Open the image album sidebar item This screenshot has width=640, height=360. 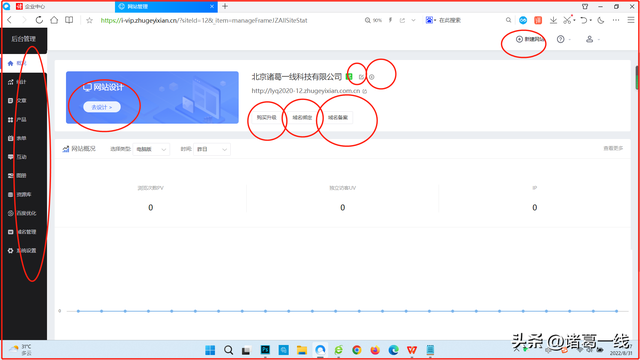(x=23, y=176)
